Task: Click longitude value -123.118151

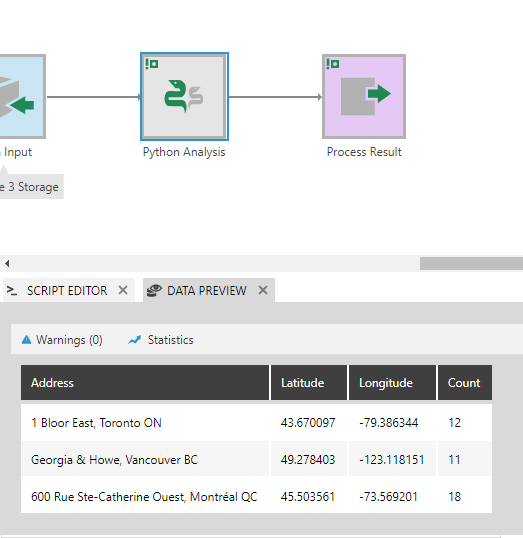Action: tap(392, 460)
